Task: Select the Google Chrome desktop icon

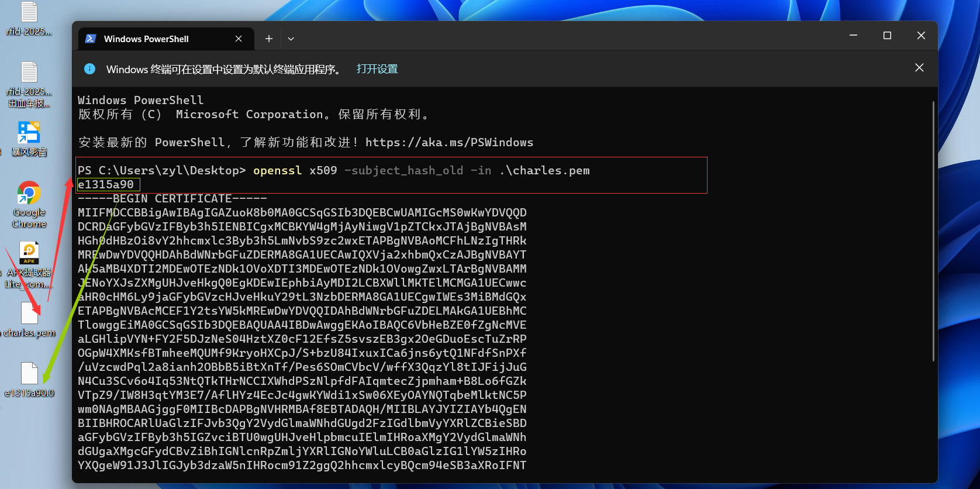Action: tap(29, 205)
